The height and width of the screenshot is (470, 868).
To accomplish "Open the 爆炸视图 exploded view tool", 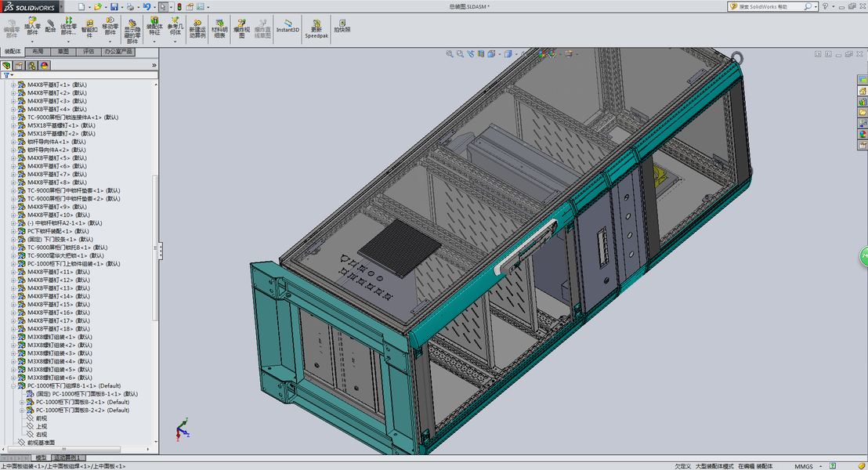I will [241, 29].
